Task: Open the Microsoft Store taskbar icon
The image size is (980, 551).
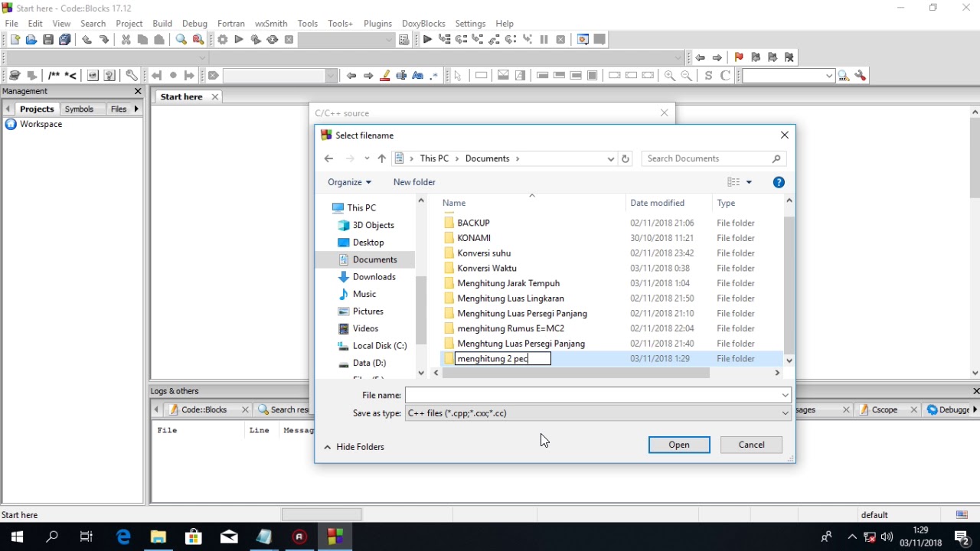Action: (194, 536)
